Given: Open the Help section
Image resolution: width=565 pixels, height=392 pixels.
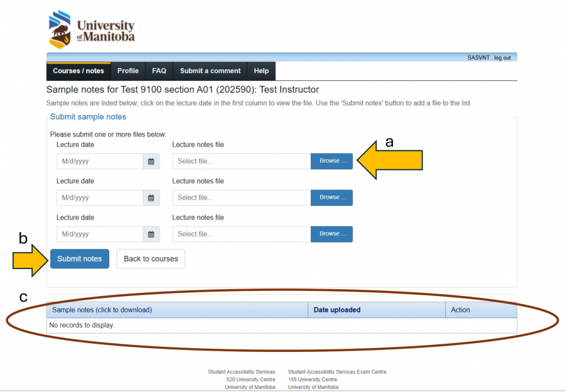Looking at the screenshot, I should [x=261, y=71].
